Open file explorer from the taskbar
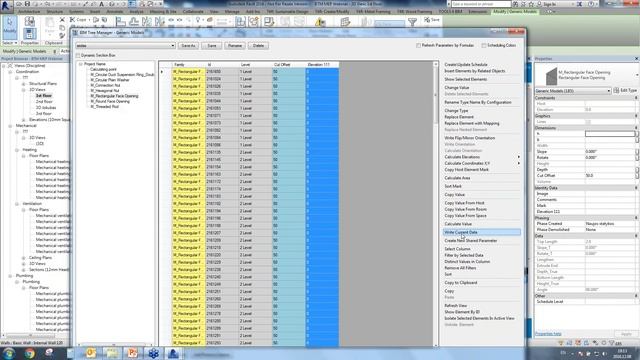The image size is (640, 360). [111, 353]
